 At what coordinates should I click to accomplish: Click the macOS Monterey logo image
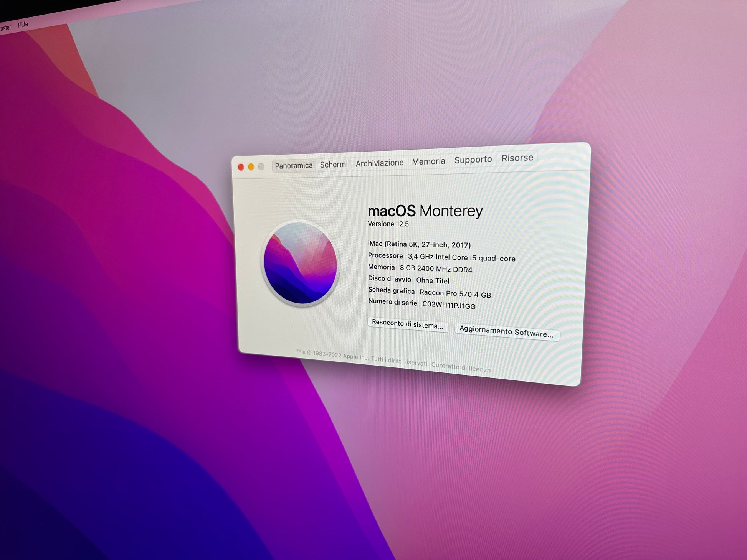click(x=301, y=264)
